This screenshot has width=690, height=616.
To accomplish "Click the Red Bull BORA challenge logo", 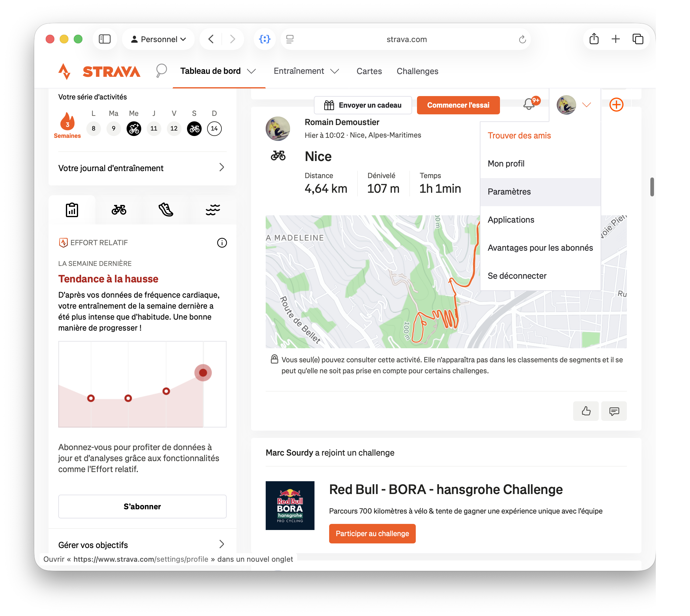I will (290, 505).
